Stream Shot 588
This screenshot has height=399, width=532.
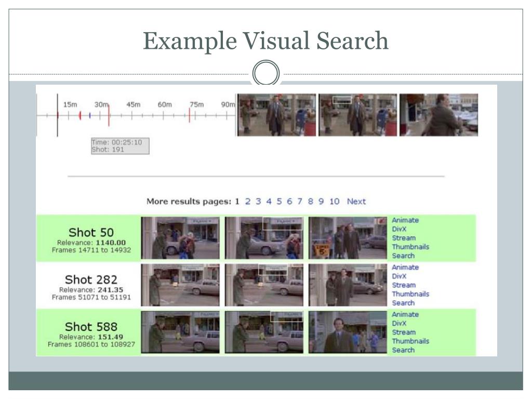[404, 332]
